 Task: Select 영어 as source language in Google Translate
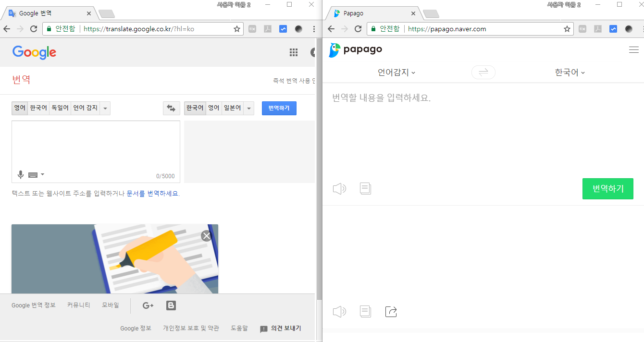tap(20, 108)
